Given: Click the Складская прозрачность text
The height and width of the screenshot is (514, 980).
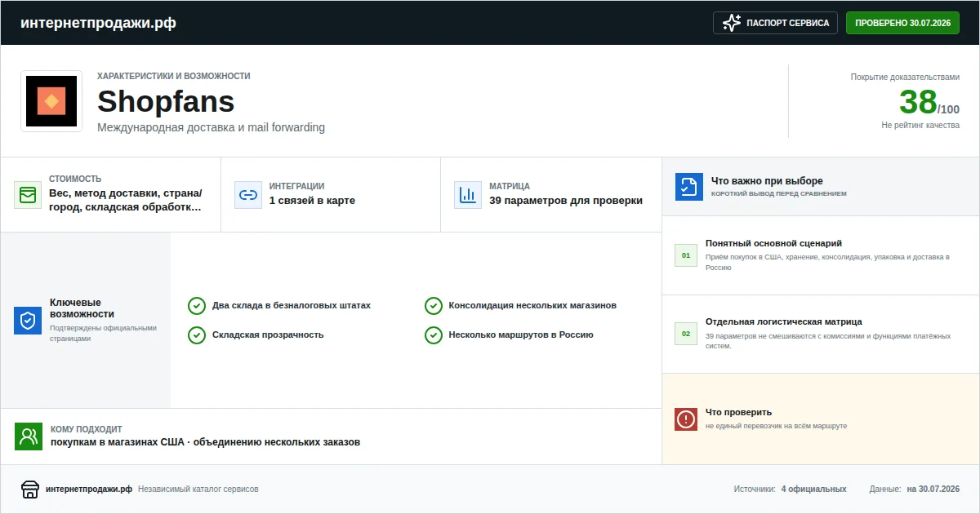Looking at the screenshot, I should (268, 335).
